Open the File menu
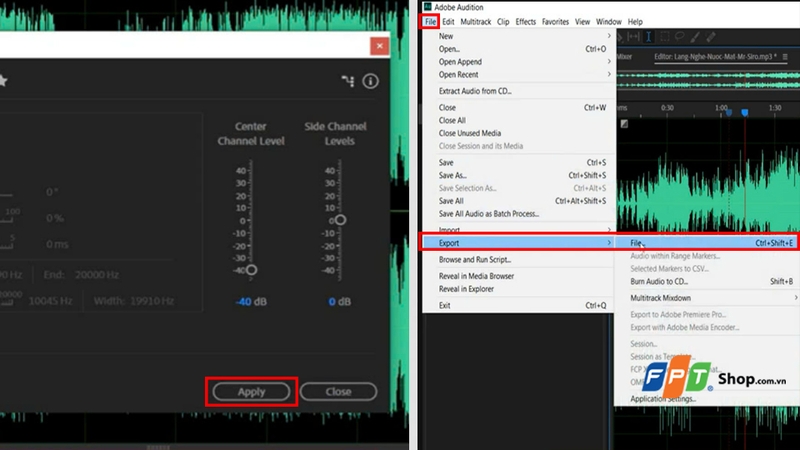Image resolution: width=800 pixels, height=450 pixels. pyautogui.click(x=431, y=21)
